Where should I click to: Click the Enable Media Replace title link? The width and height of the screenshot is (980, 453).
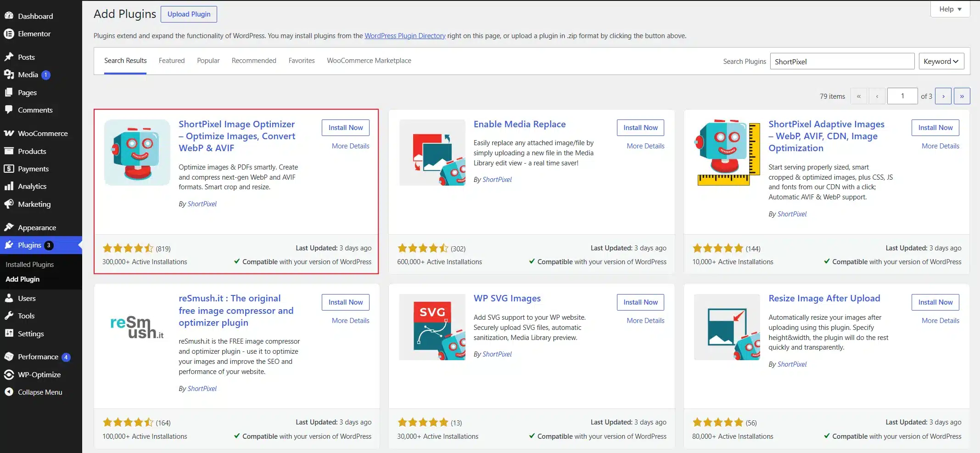click(x=520, y=124)
